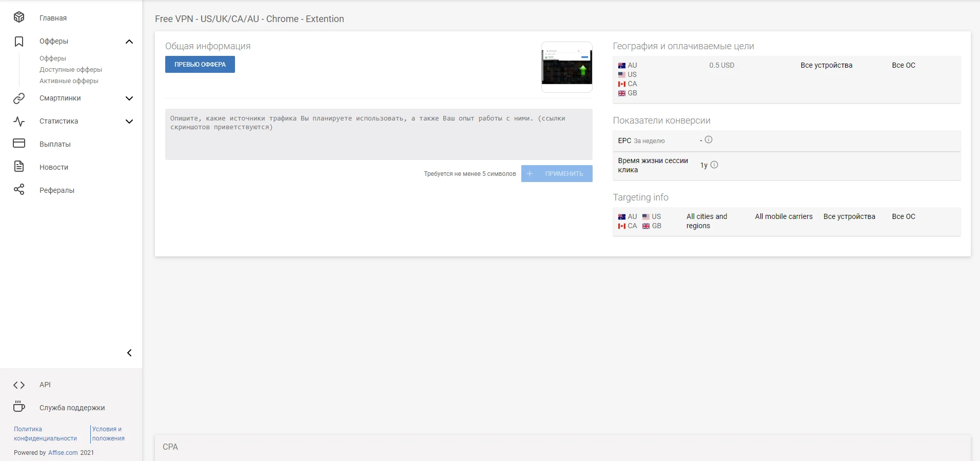
Task: Click the География и оплачиваемые цели heading
Action: tap(683, 46)
